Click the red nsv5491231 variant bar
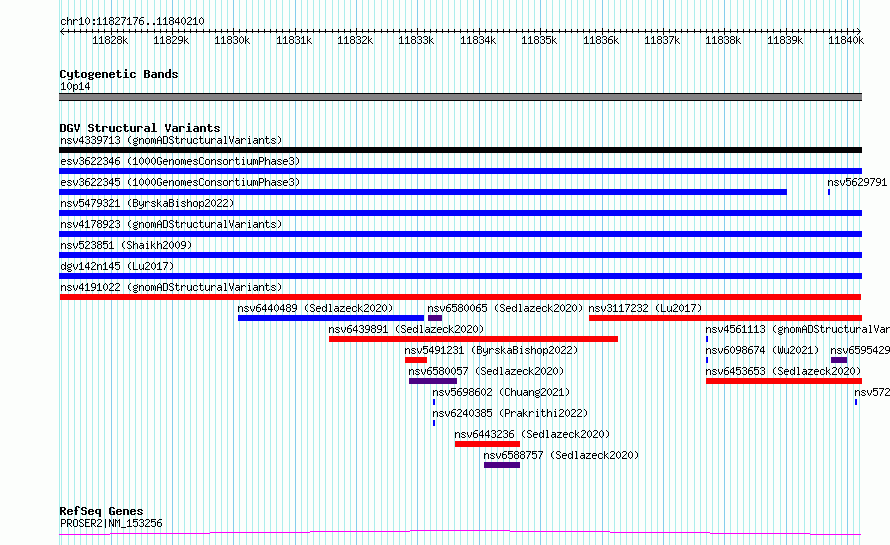 415,360
